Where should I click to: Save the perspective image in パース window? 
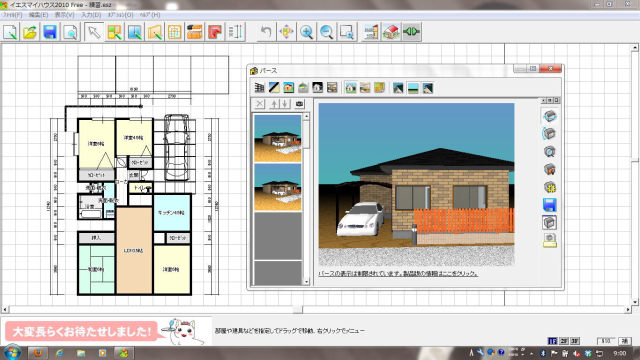coord(549,205)
